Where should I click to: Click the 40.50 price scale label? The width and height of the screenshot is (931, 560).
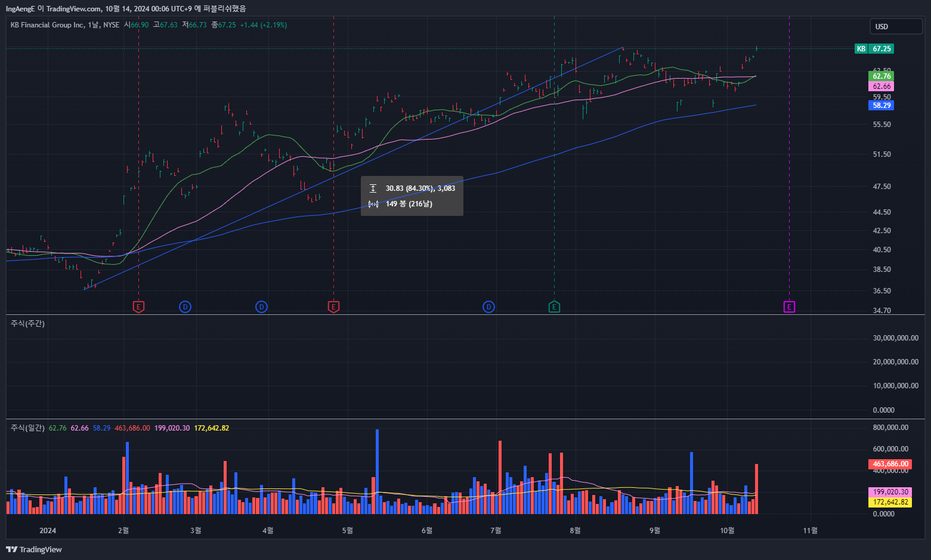click(x=882, y=250)
